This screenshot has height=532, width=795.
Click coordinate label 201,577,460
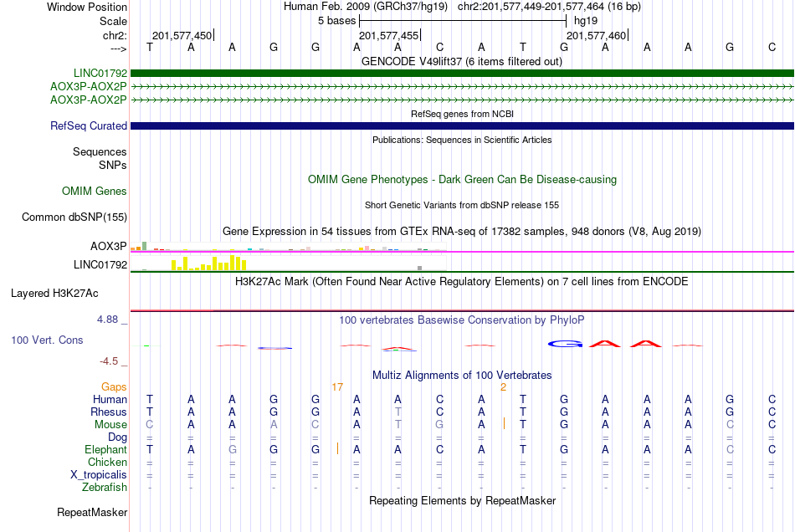click(596, 35)
